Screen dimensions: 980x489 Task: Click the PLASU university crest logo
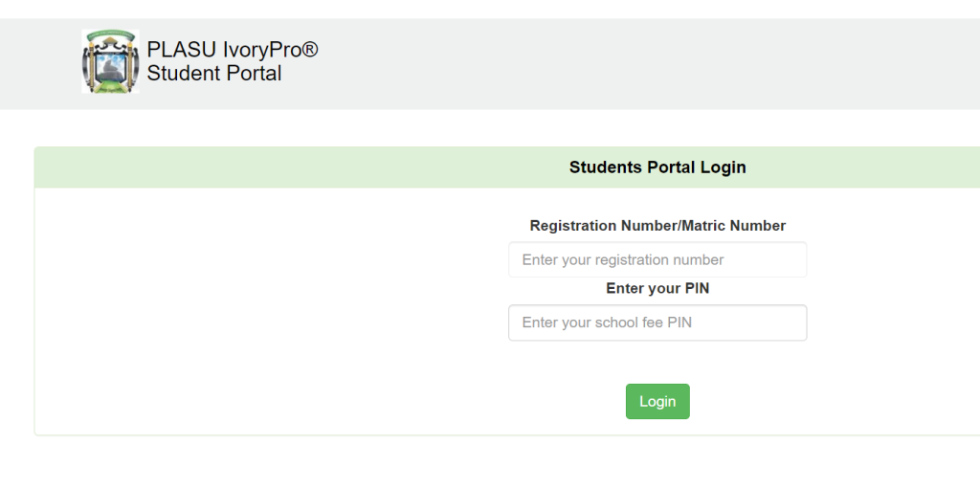coord(111,61)
